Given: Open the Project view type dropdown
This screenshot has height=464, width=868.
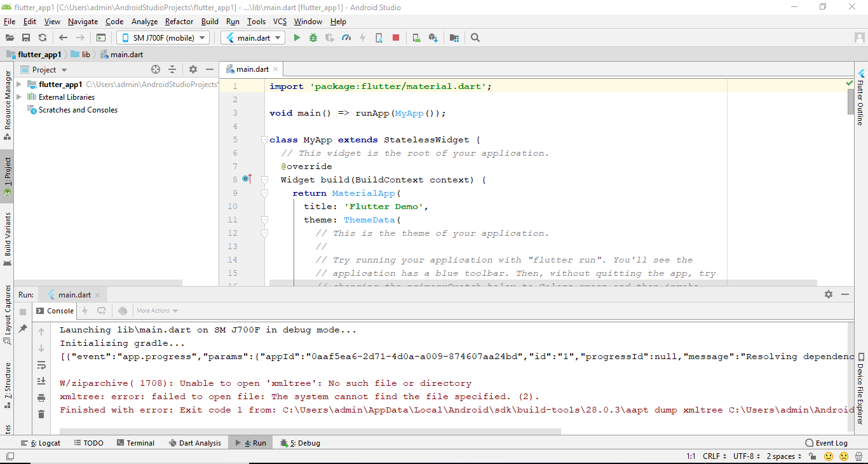Looking at the screenshot, I should tap(44, 70).
